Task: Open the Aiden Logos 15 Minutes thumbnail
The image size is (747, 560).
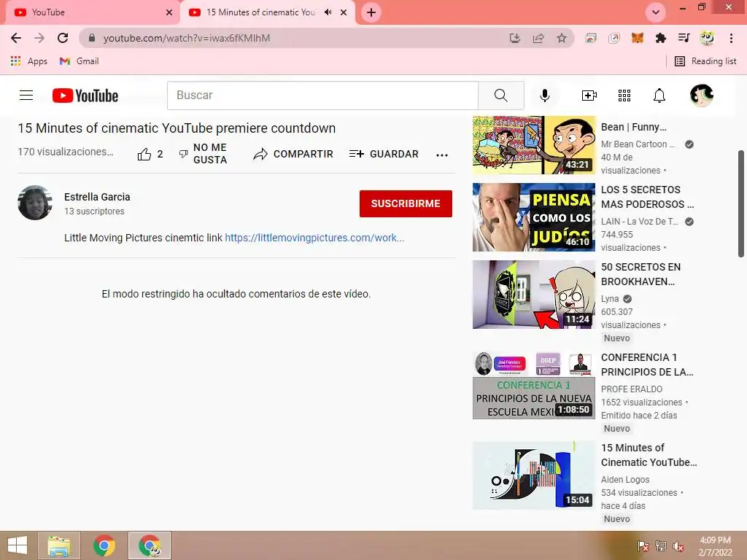Action: click(533, 475)
